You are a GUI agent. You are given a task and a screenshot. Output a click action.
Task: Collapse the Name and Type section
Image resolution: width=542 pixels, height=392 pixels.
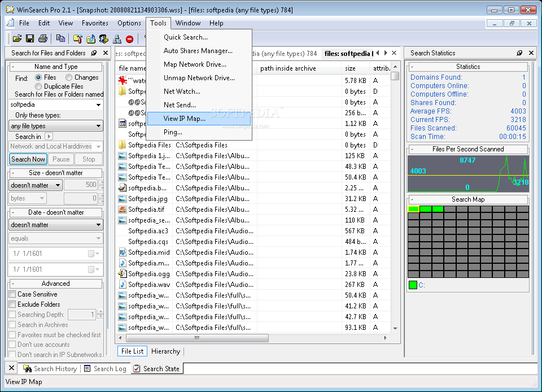click(x=13, y=67)
